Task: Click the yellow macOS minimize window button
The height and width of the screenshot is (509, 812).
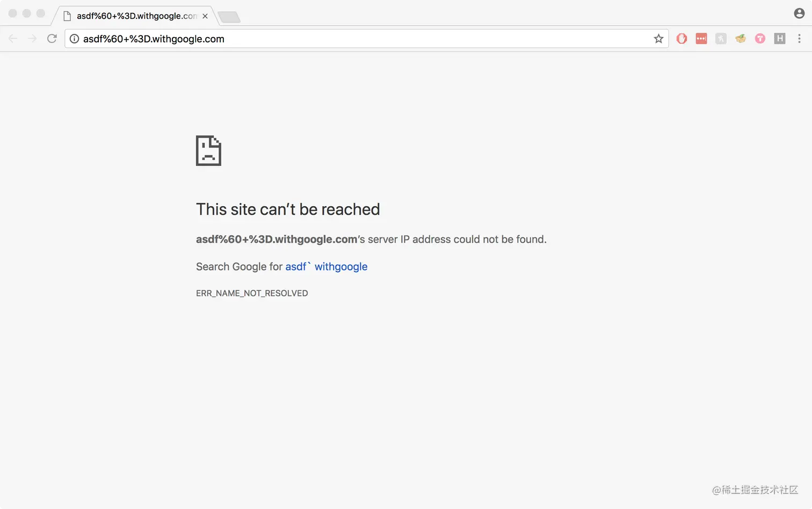Action: 26,13
